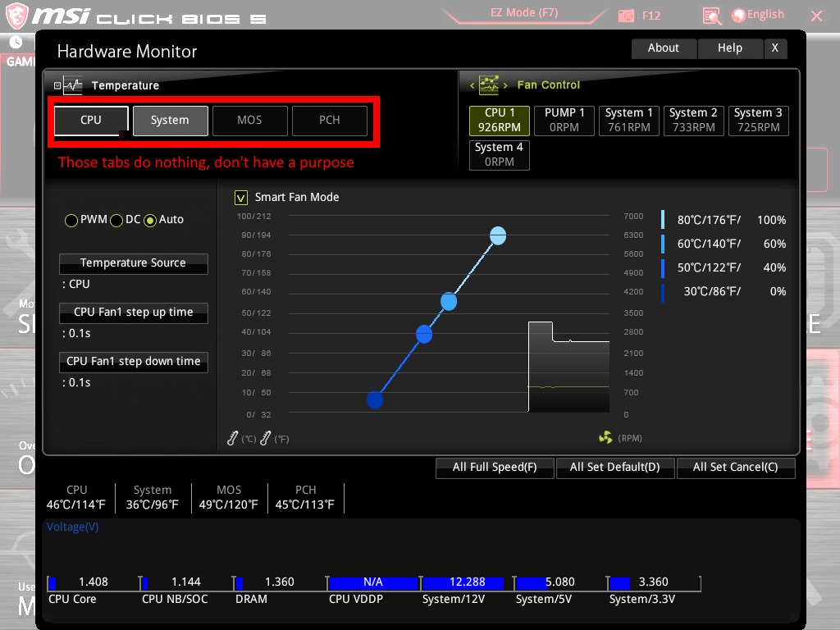The image size is (840, 630).
Task: Select the PCH temperature tab
Action: pos(330,121)
